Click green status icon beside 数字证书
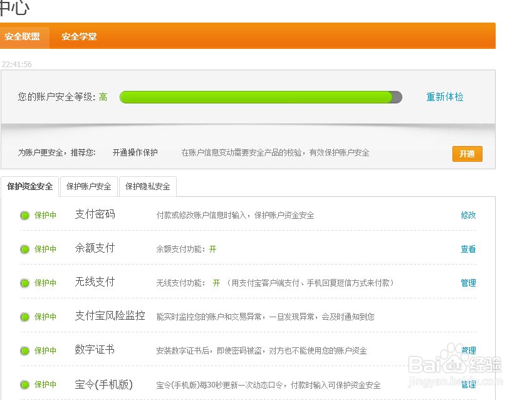 [x=25, y=350]
